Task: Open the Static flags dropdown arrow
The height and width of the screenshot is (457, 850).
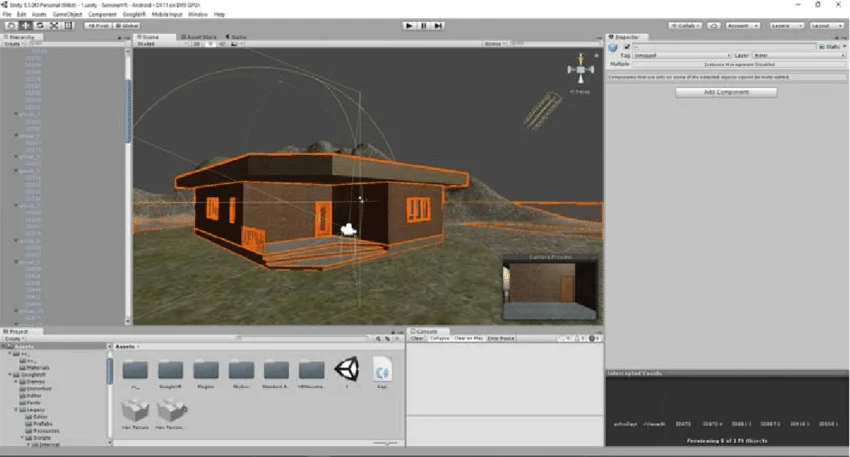Action: pyautogui.click(x=845, y=47)
